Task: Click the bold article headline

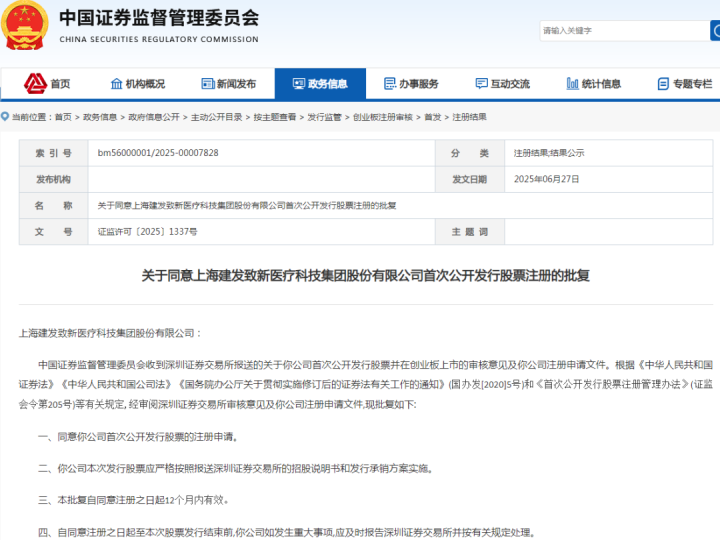Action: [x=366, y=276]
